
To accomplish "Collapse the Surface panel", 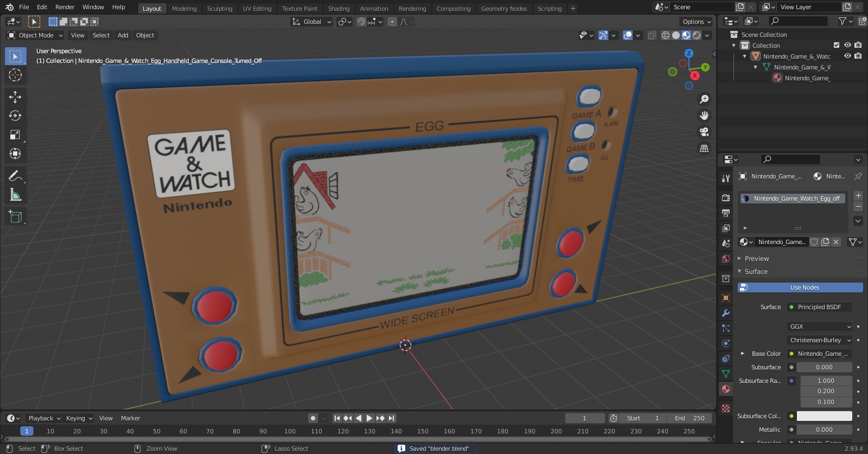I will (x=756, y=272).
